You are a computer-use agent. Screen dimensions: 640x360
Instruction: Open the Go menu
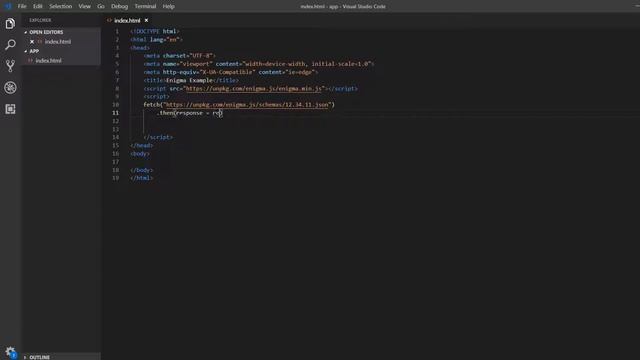101,6
